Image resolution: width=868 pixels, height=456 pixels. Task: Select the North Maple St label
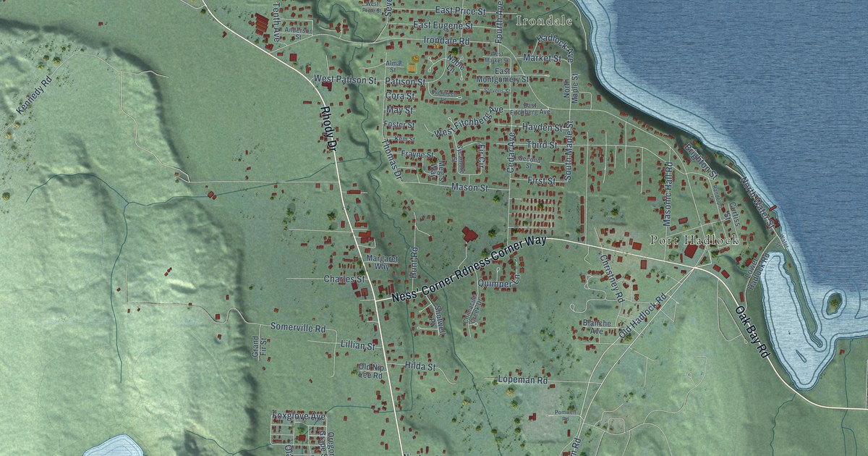point(571,88)
